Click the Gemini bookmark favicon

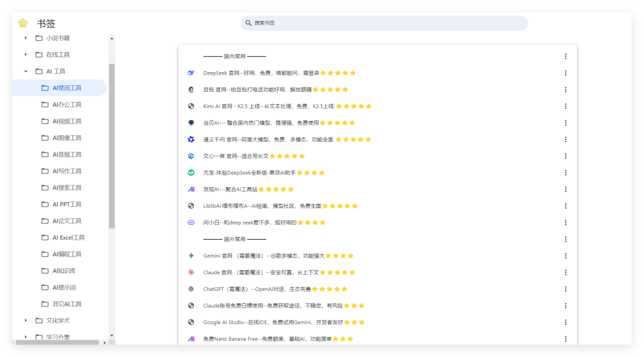coord(191,256)
